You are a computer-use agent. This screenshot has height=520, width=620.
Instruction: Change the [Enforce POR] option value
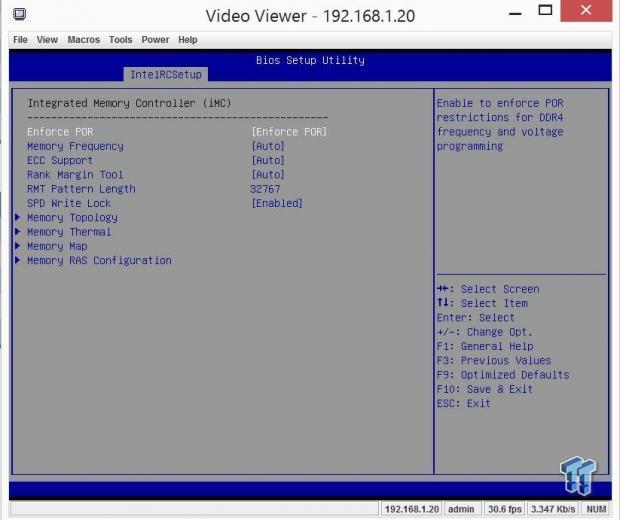(289, 132)
